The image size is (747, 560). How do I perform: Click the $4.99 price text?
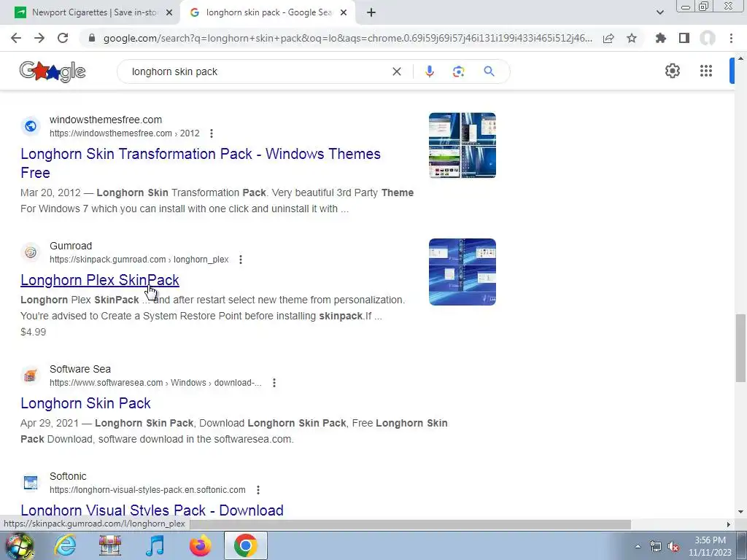[34, 332]
